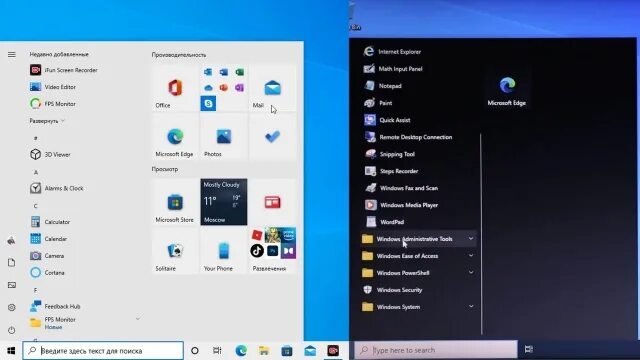Image resolution: width=640 pixels, height=360 pixels.
Task: Open Windows Fax and Scan
Action: (401, 188)
